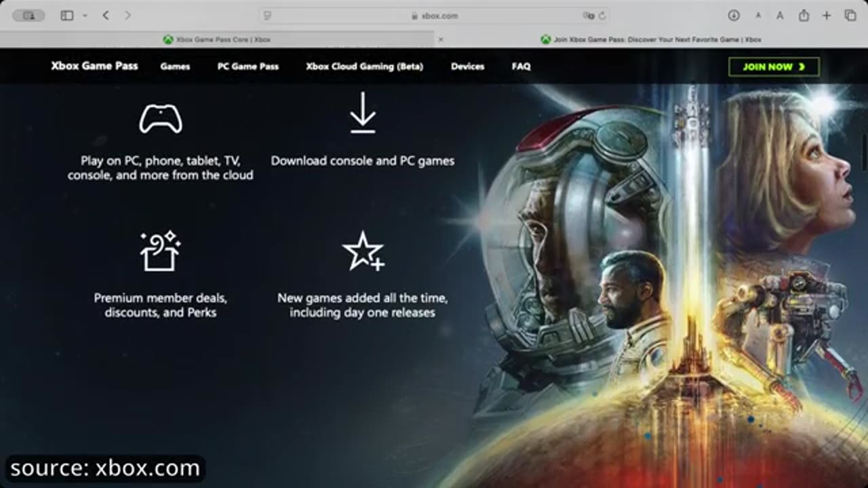Click the perks gift box icon
868x488 pixels.
coord(160,251)
